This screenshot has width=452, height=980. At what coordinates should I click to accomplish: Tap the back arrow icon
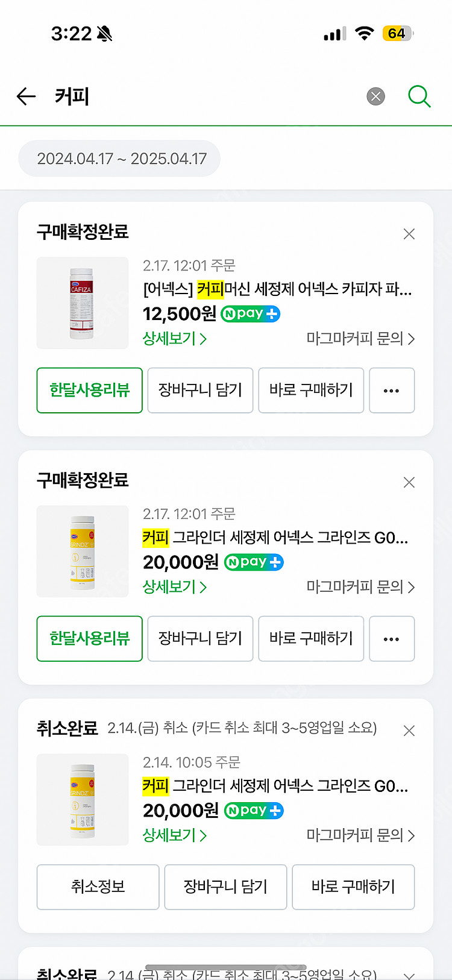(27, 96)
